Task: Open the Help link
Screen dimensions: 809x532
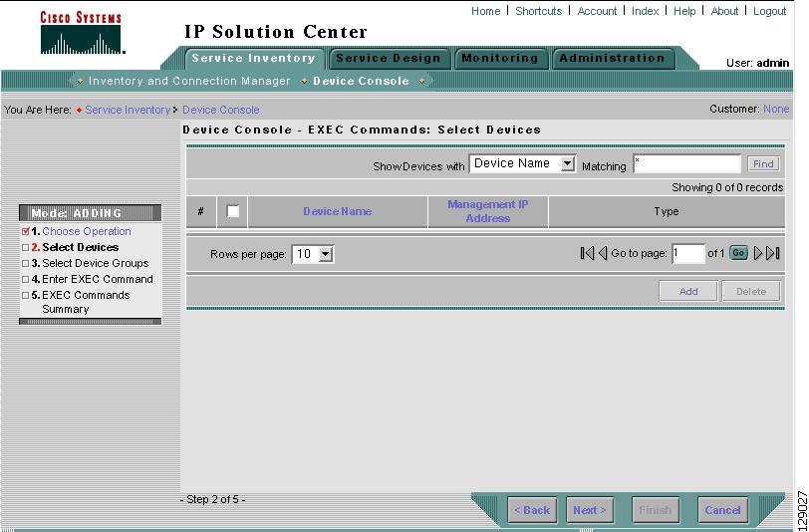Action: [684, 11]
